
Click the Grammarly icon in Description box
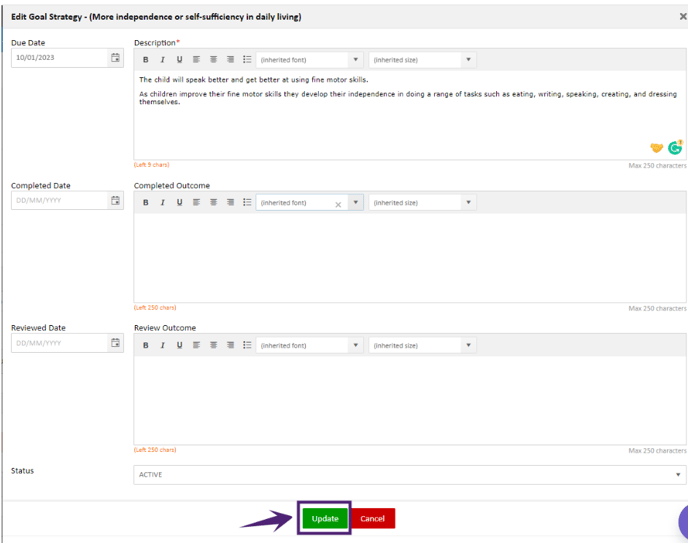(x=675, y=148)
